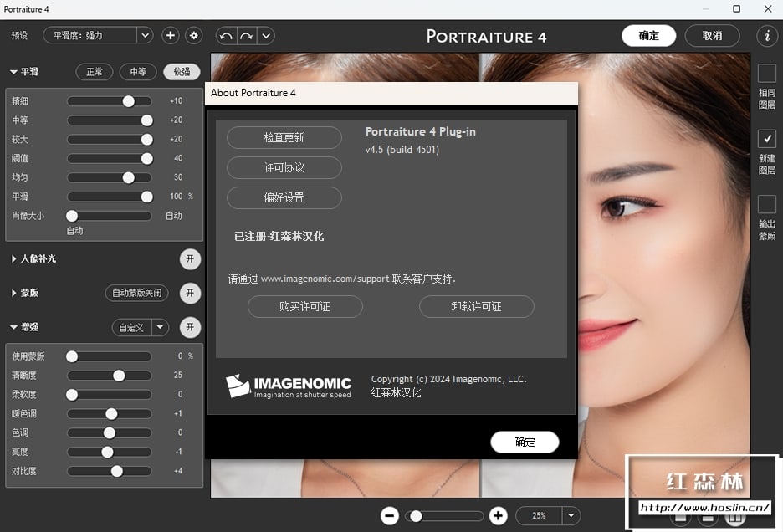Close the Portraiture 4 window
This screenshot has width=783, height=532.
point(768,9)
